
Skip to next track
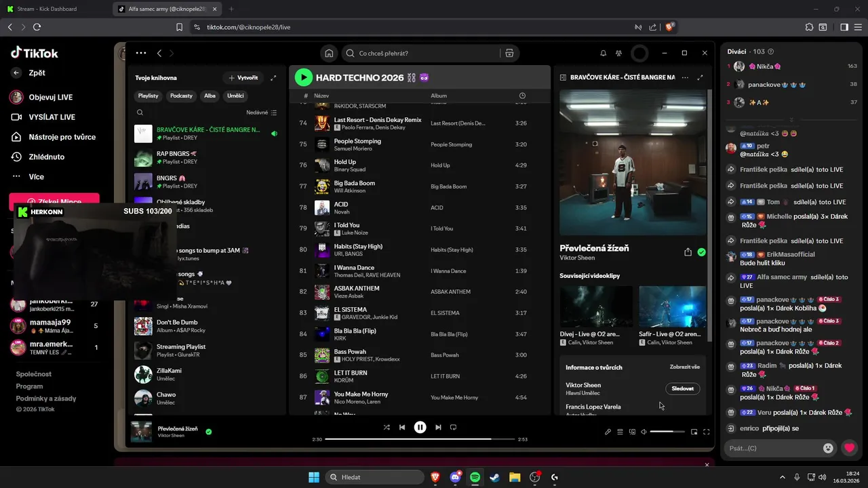438,427
